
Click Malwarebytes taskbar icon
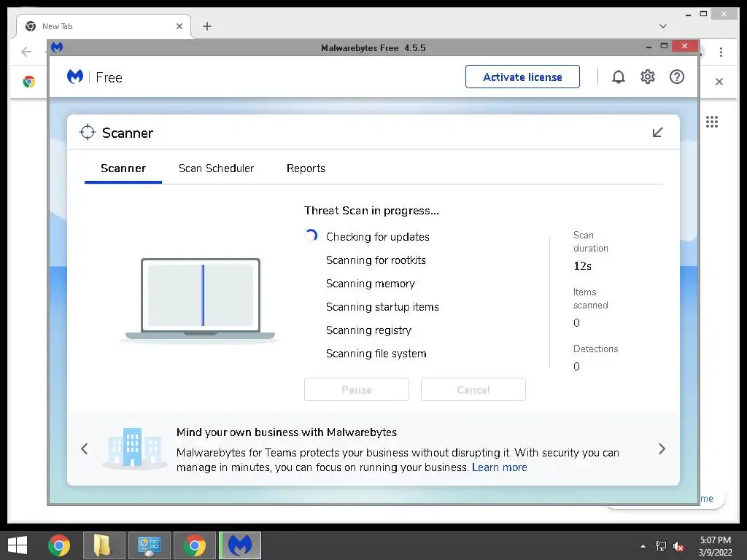point(240,545)
